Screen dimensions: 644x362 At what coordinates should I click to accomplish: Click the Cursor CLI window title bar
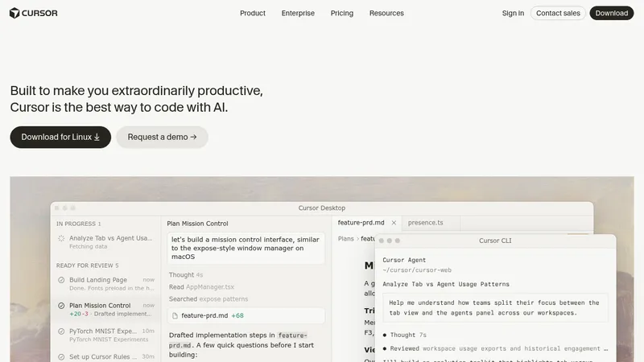(x=495, y=241)
